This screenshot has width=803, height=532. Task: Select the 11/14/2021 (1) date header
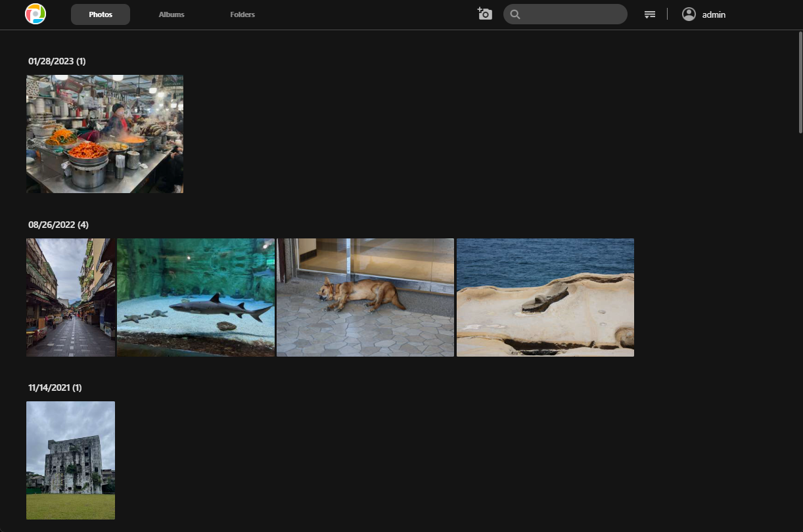point(55,388)
